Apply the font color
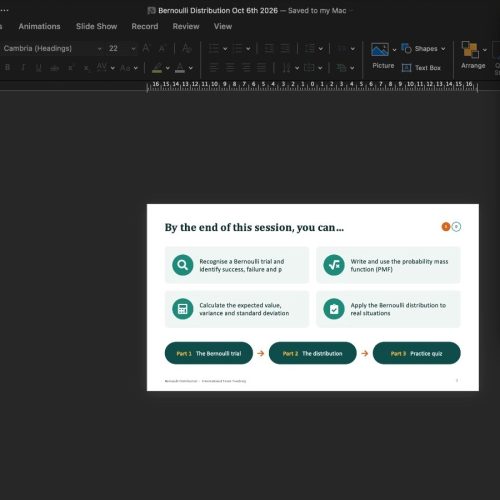The height and width of the screenshot is (500, 500). tap(180, 68)
